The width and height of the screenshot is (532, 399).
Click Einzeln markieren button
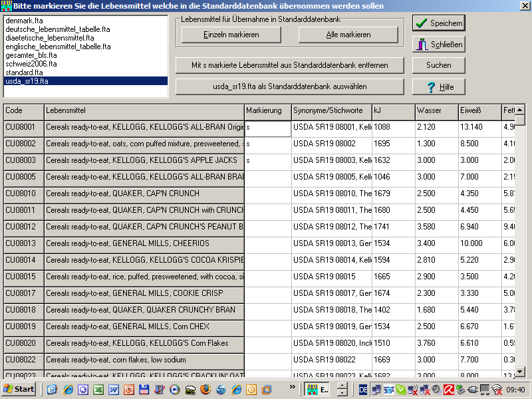pyautogui.click(x=231, y=35)
